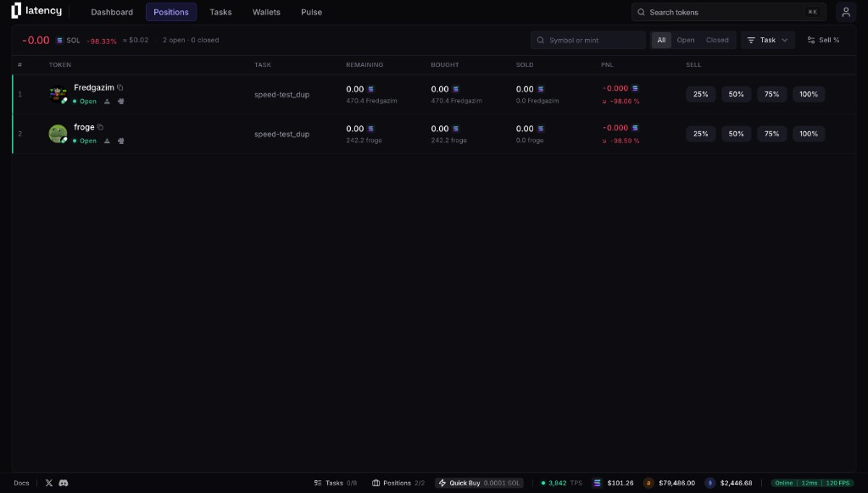Viewport: 868px width, 493px height.
Task: Open Tasks 0/8 in status bar
Action: coord(336,483)
